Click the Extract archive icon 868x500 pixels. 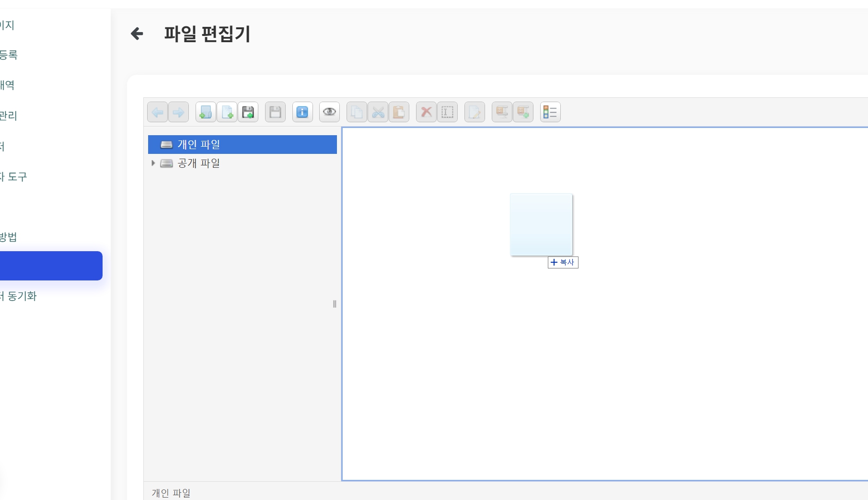[x=502, y=112]
